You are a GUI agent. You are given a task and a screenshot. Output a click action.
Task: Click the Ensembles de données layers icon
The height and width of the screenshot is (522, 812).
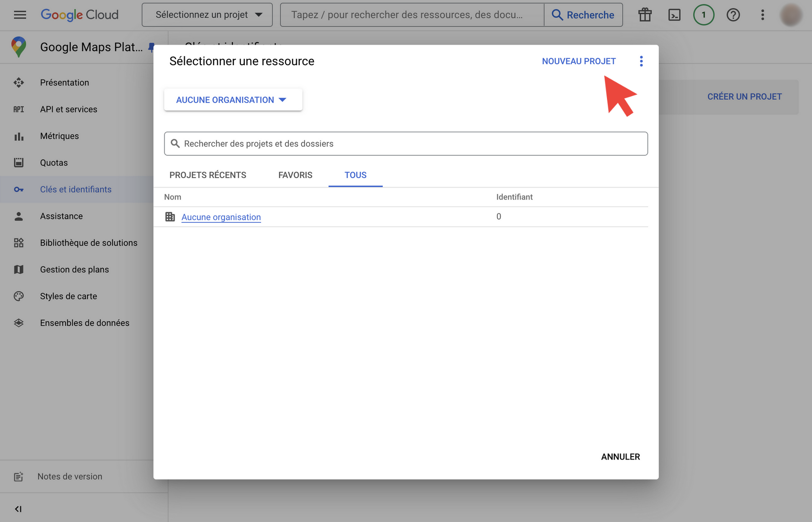coord(19,323)
